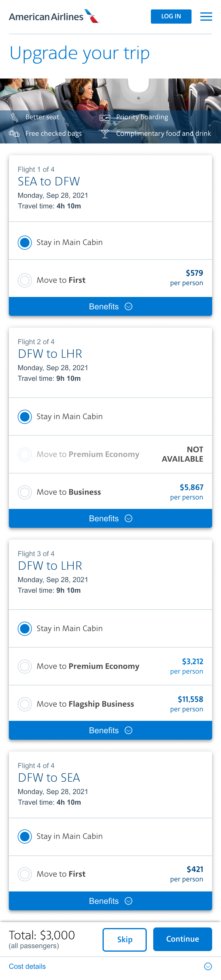
Task: Click the Free checked bags icon
Action: (x=14, y=133)
